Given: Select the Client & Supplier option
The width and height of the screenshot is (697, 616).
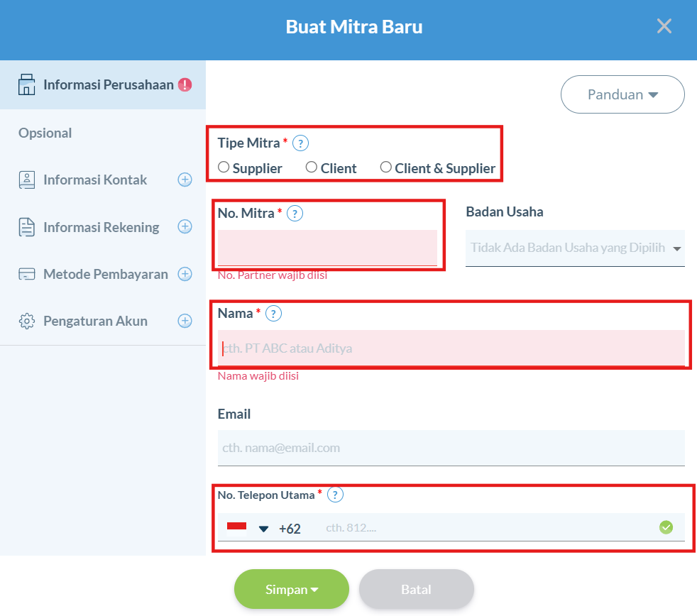Looking at the screenshot, I should point(386,167).
